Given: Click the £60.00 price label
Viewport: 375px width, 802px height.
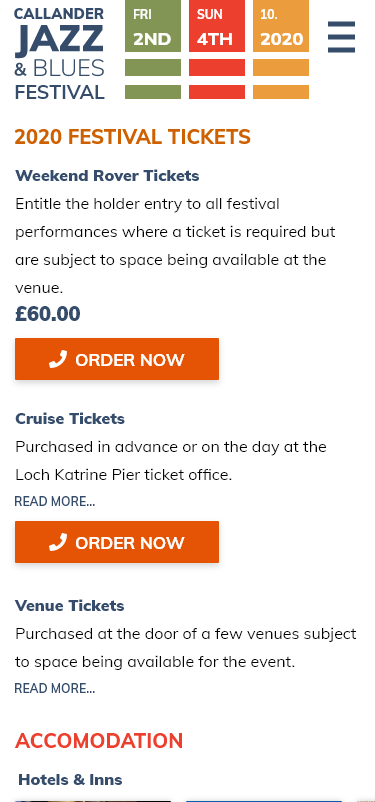Looking at the screenshot, I should tap(48, 314).
